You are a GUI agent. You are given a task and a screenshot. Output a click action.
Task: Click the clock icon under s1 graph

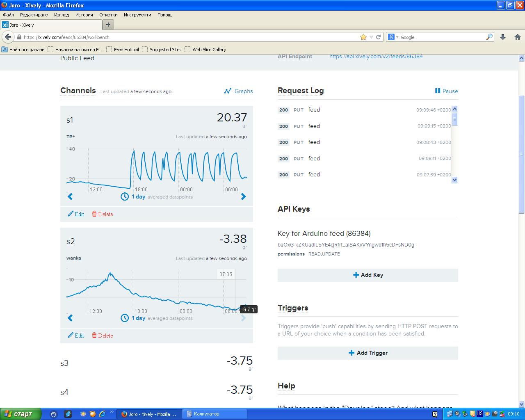point(125,197)
